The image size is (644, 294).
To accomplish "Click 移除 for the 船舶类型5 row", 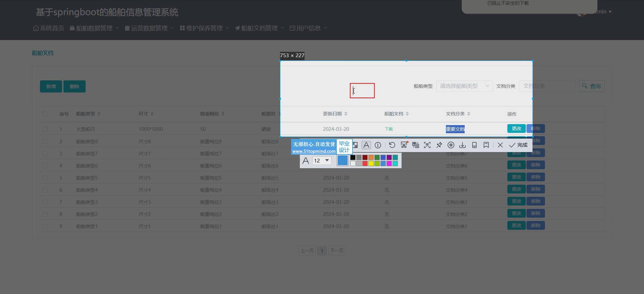I will 536,177.
